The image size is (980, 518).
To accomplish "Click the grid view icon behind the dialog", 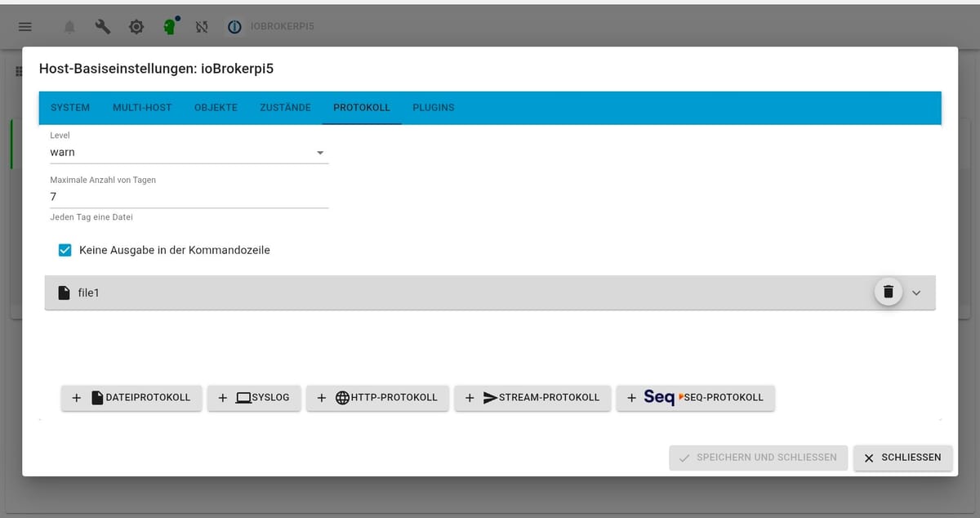I will [19, 71].
